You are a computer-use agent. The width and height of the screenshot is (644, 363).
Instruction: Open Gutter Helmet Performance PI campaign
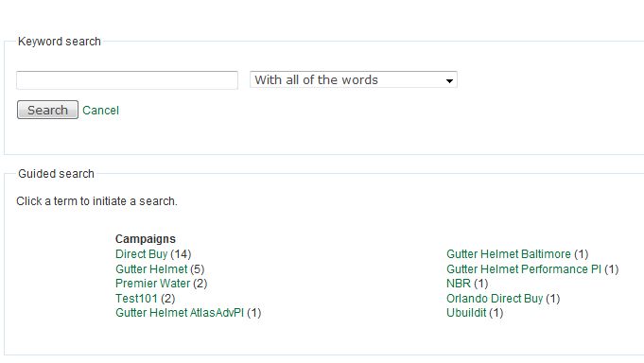click(x=524, y=269)
